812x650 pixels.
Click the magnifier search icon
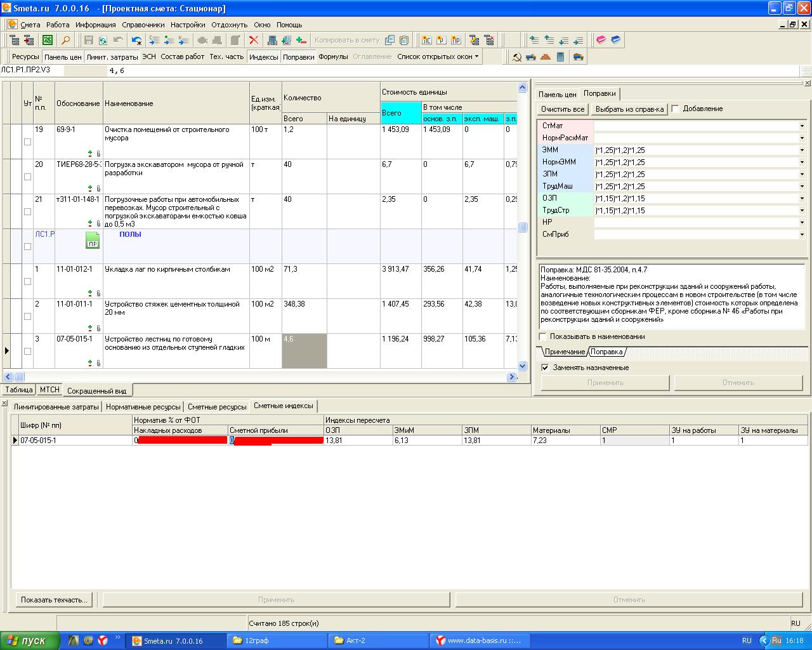(x=65, y=40)
